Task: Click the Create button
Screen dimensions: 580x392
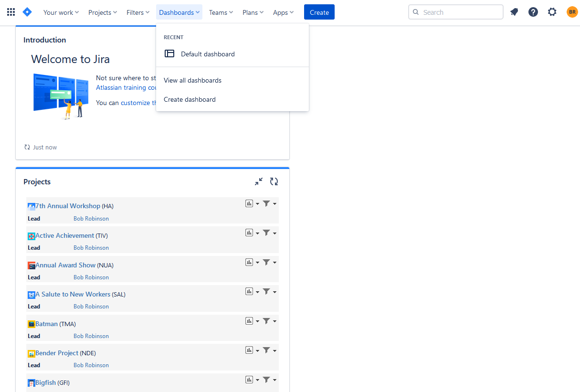Action: tap(319, 12)
